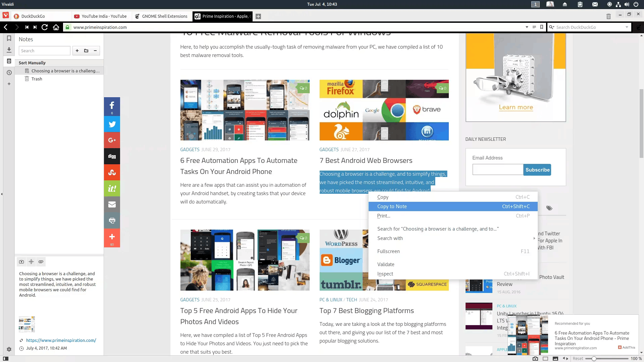644x362 pixels.
Task: Reload the current page
Action: 45,27
